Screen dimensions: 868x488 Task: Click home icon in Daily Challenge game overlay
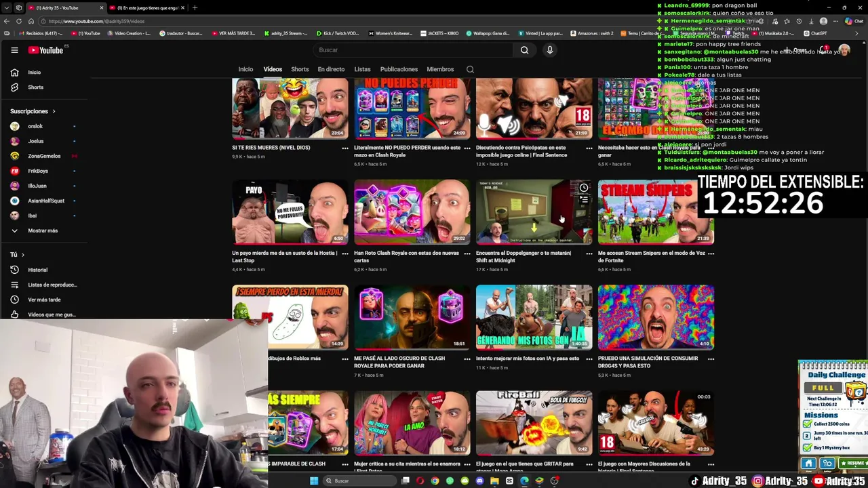coord(808,464)
